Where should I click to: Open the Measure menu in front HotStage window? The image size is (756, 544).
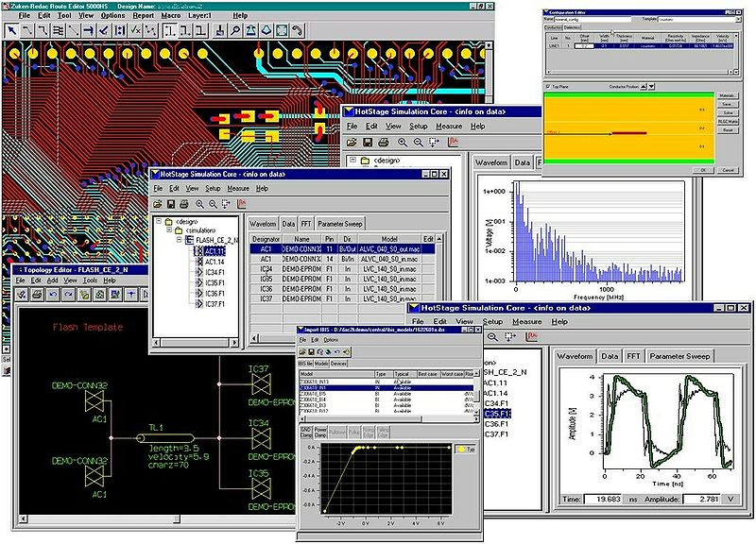pyautogui.click(x=239, y=188)
